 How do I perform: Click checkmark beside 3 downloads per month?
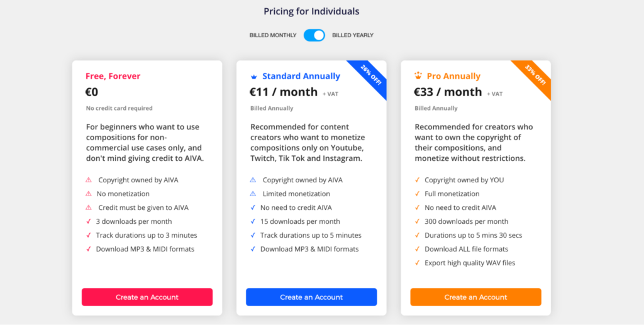coord(88,221)
